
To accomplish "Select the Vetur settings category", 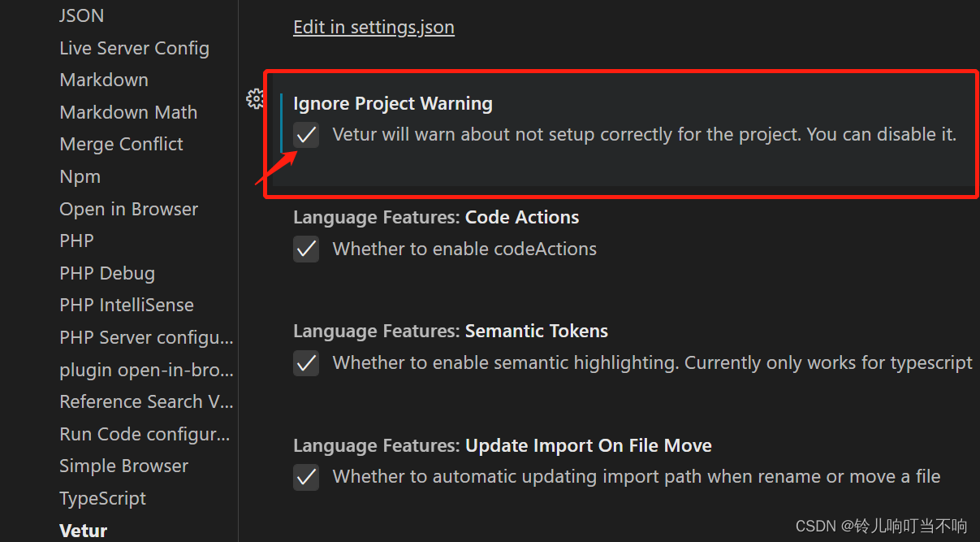I will pyautogui.click(x=83, y=530).
